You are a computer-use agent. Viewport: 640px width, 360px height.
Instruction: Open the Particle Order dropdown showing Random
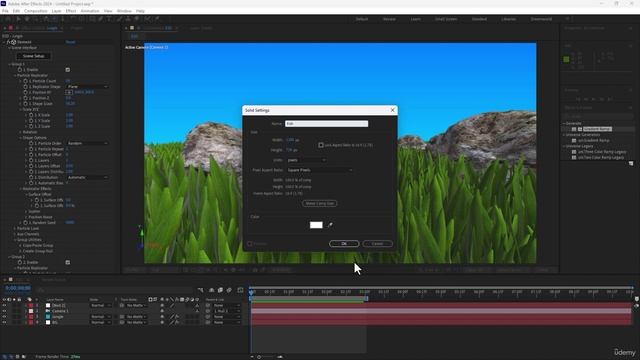[x=88, y=143]
